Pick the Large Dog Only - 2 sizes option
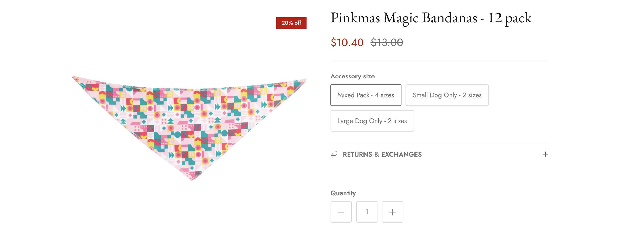This screenshot has height=235, width=644. [x=372, y=121]
